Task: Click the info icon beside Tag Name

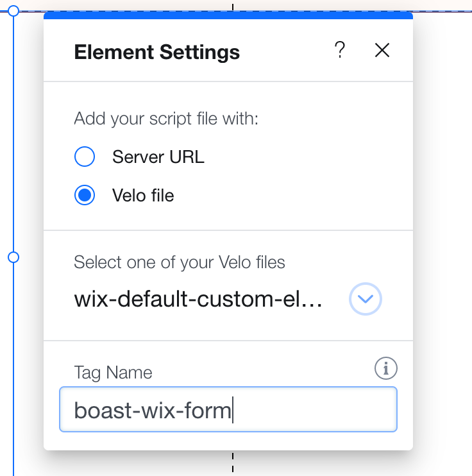Action: coord(385,368)
